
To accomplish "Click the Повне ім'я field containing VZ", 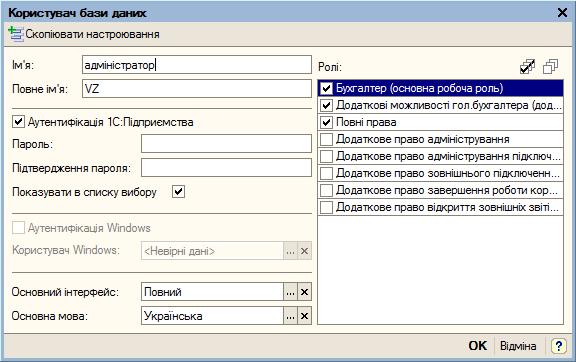I will point(197,89).
